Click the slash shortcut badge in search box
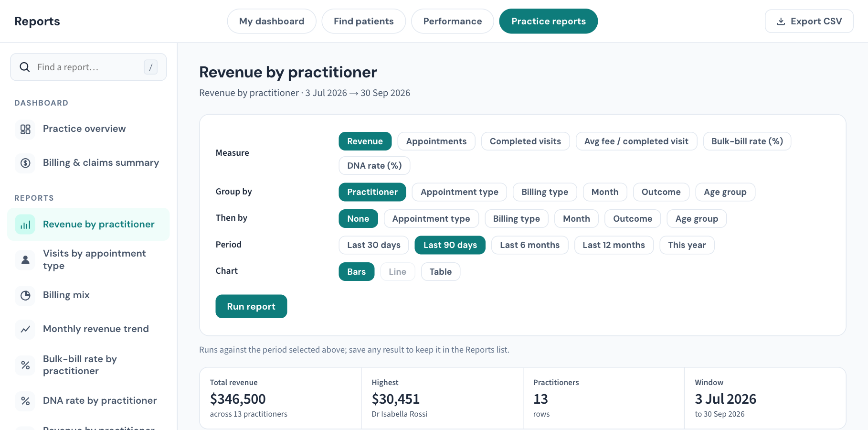The image size is (868, 430). 151,67
